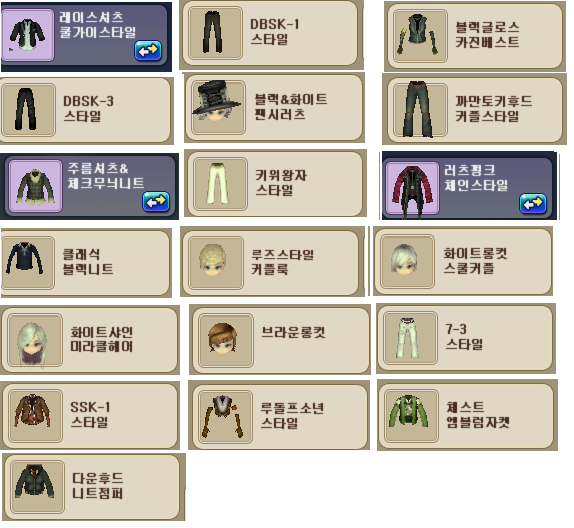Choose the 화이트롱컷 스쿨커플 hair icon
Image resolution: width=574 pixels, height=528 pixels.
tap(407, 261)
